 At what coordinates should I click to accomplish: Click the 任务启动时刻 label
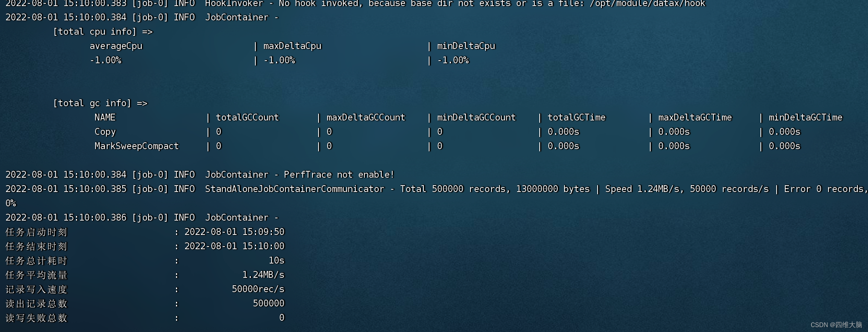(x=36, y=232)
